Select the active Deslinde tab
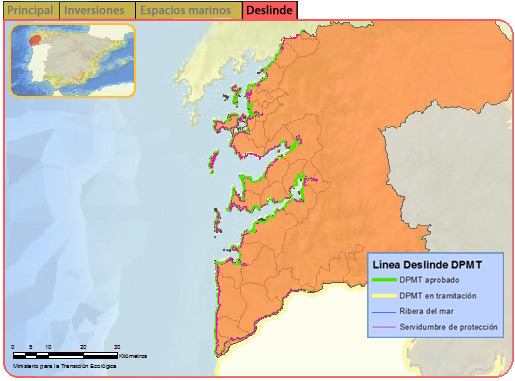 270,10
